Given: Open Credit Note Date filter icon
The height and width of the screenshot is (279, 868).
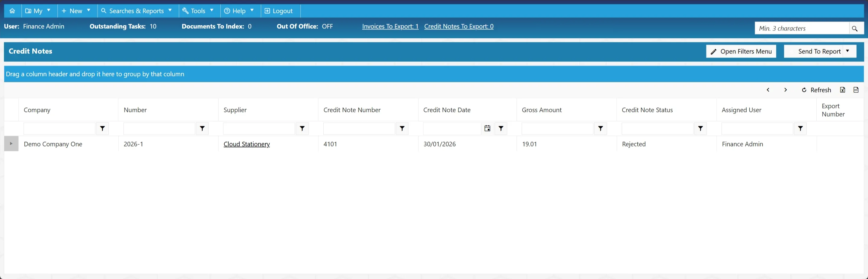Looking at the screenshot, I should coord(501,128).
